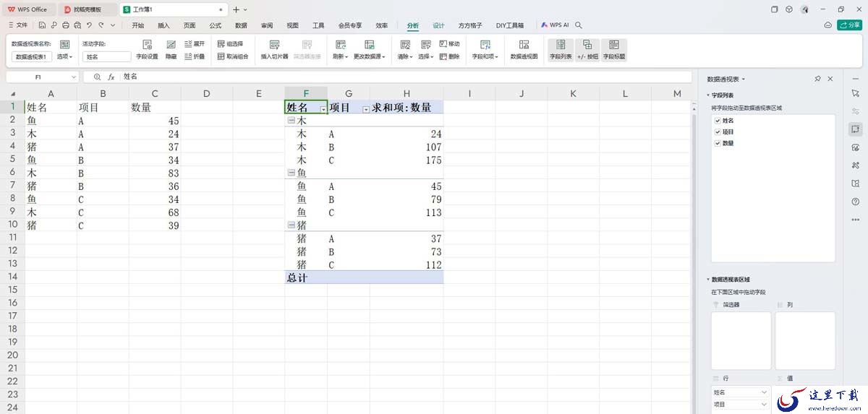Image resolution: width=868 pixels, height=414 pixels.
Task: Open the 姓名 filter dropdown in cell F1
Action: (323, 108)
